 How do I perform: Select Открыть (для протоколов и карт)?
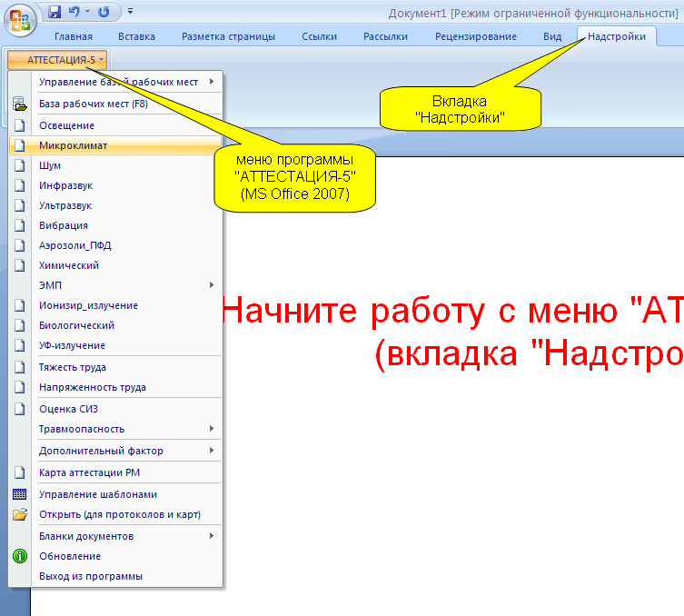115,514
